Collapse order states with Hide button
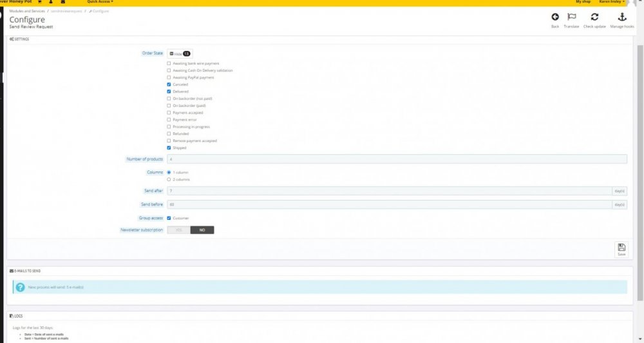This screenshot has height=343, width=644. point(180,54)
